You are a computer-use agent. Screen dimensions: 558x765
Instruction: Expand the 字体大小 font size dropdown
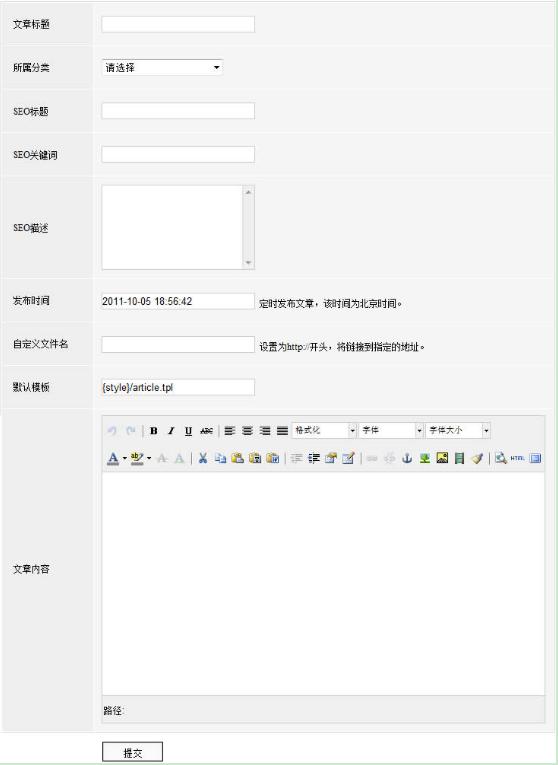458,430
